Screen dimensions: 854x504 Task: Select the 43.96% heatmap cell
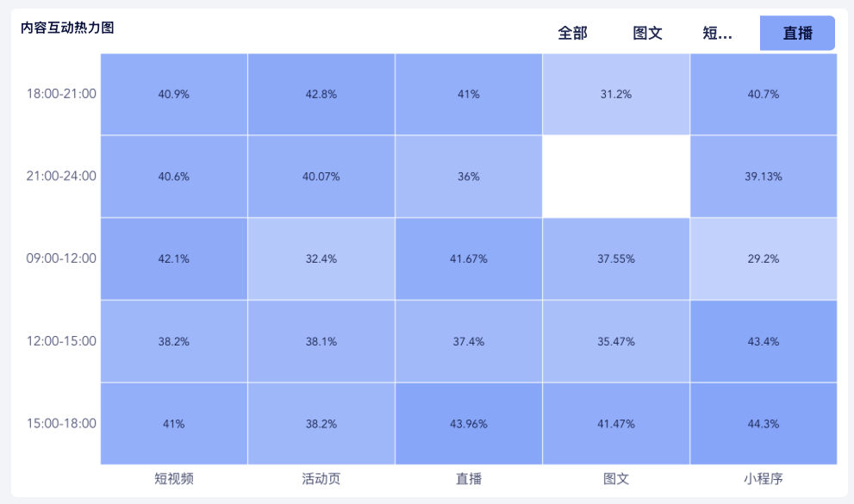[x=469, y=424]
